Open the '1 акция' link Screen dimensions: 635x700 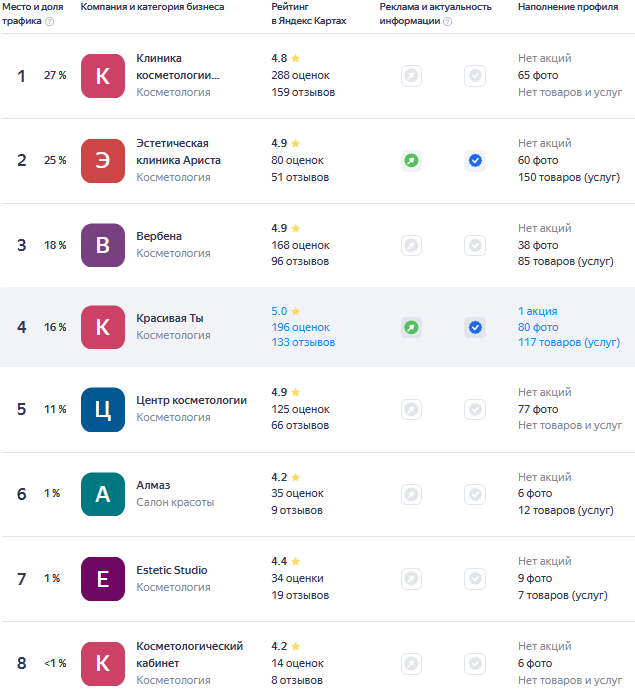point(538,311)
